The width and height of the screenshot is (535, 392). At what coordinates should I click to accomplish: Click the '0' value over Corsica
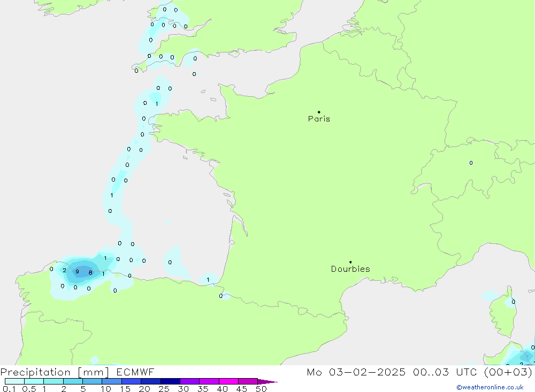[x=513, y=302]
